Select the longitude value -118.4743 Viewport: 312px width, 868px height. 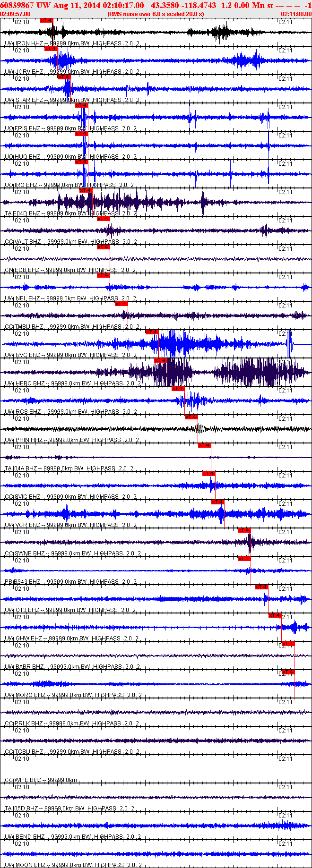point(199,5)
